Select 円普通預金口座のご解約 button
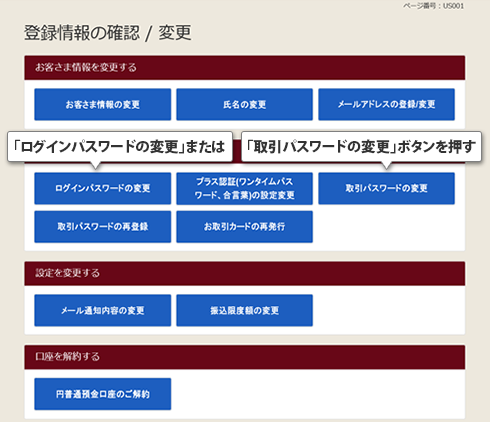The height and width of the screenshot is (422, 490). pyautogui.click(x=103, y=394)
